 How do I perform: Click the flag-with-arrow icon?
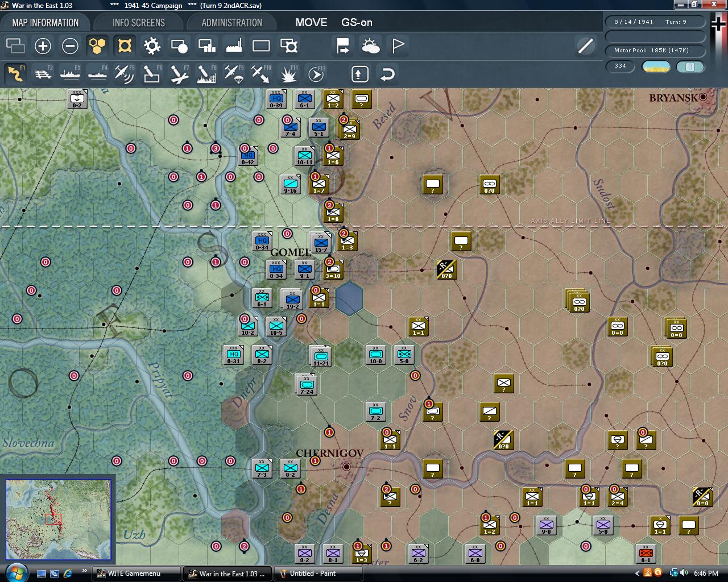pyautogui.click(x=343, y=45)
